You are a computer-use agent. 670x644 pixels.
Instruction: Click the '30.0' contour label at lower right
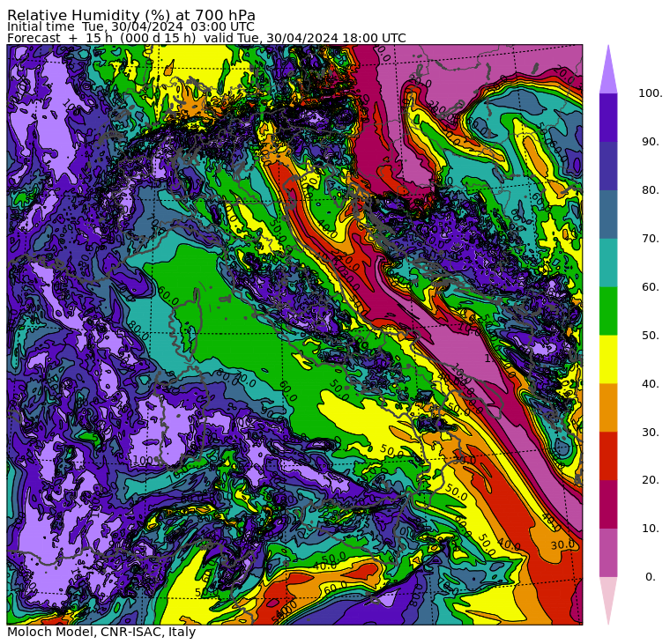[x=562, y=545]
